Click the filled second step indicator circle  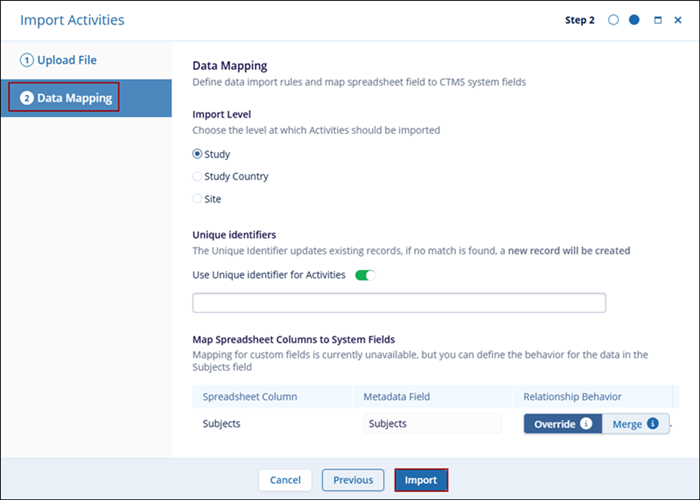click(x=634, y=20)
